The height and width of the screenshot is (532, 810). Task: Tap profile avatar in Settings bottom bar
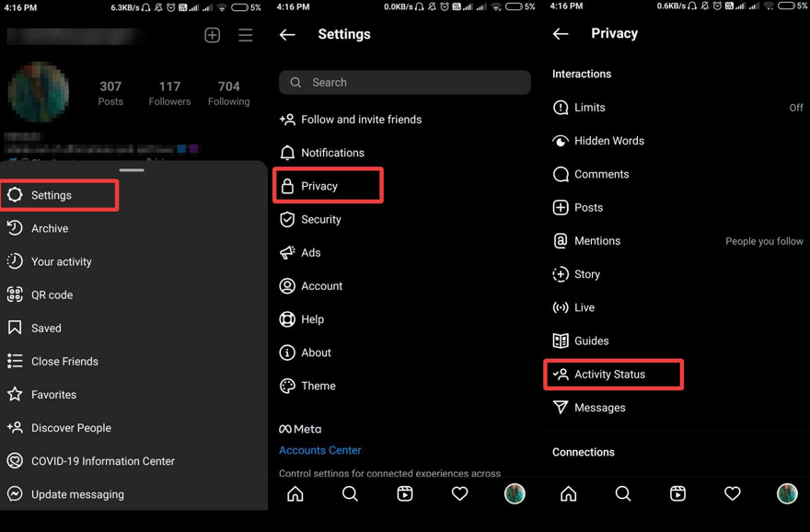[x=515, y=493]
